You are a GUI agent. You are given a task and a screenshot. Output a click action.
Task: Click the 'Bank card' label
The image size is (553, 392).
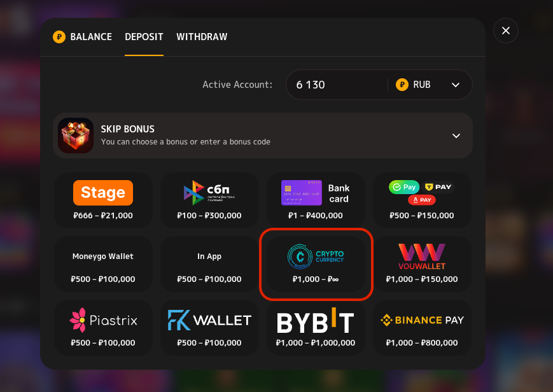339,193
